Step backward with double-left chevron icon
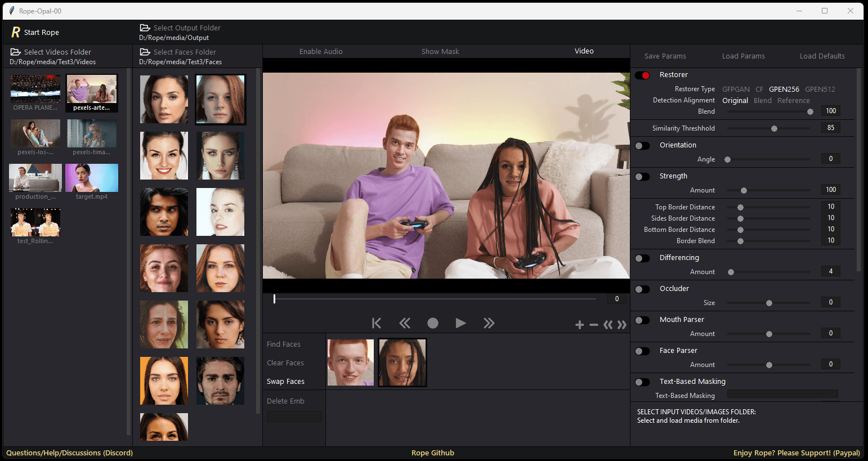868x461 pixels. (405, 323)
